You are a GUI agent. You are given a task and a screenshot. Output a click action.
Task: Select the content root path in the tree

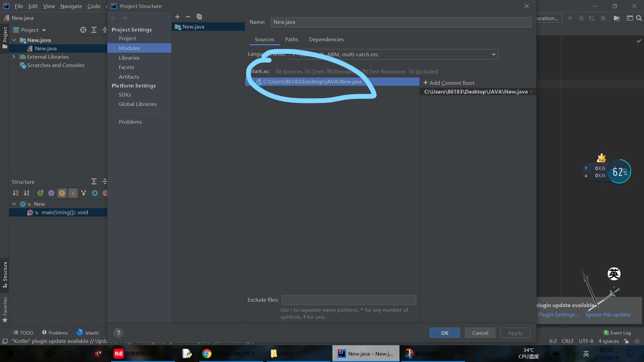click(x=332, y=81)
